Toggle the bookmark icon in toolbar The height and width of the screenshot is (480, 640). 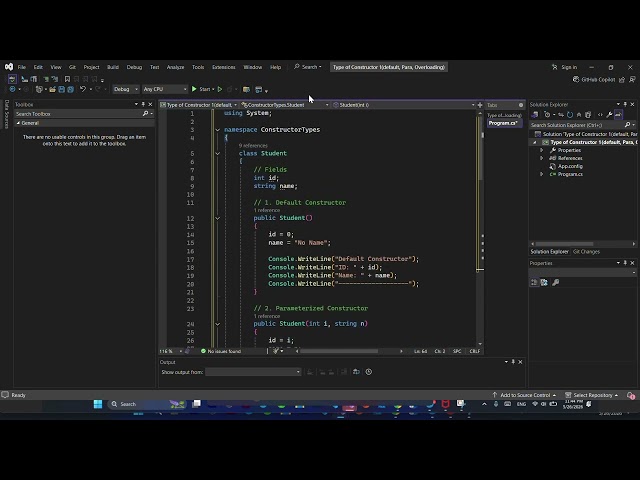pyautogui.click(x=67, y=79)
